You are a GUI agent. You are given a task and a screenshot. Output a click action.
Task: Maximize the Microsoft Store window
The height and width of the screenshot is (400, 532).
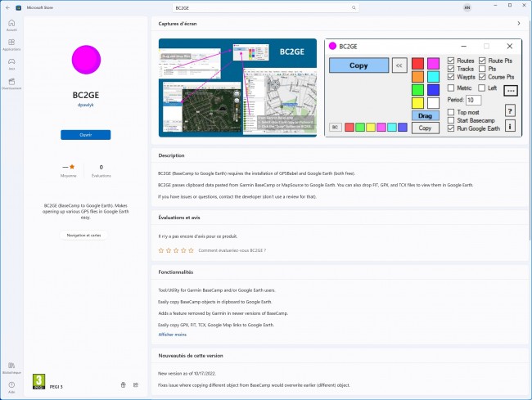click(510, 6)
